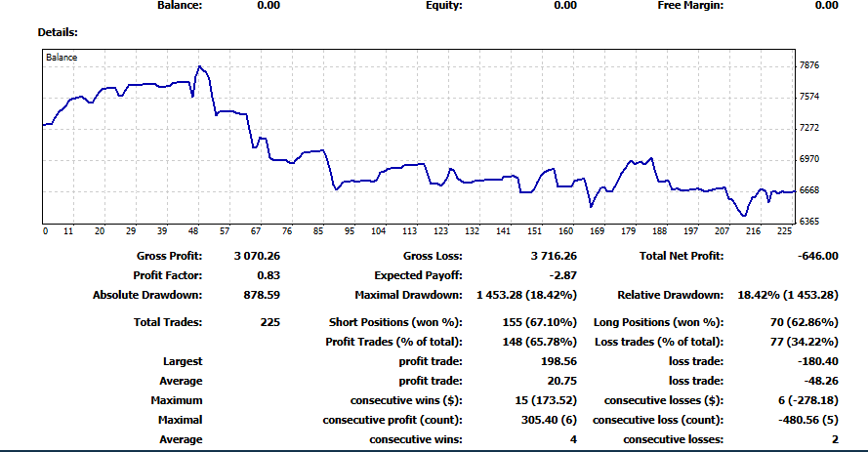Click the Gross Profit value 3 070.26
Image resolution: width=868 pixels, height=452 pixels.
coord(257,256)
